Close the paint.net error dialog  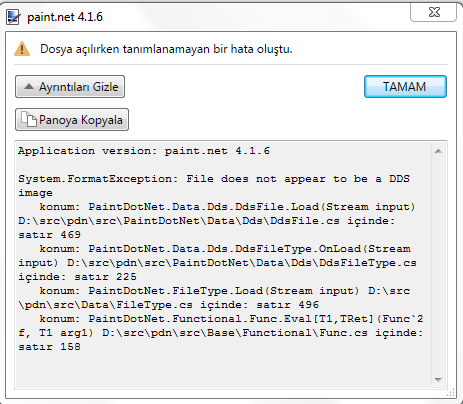click(x=434, y=12)
